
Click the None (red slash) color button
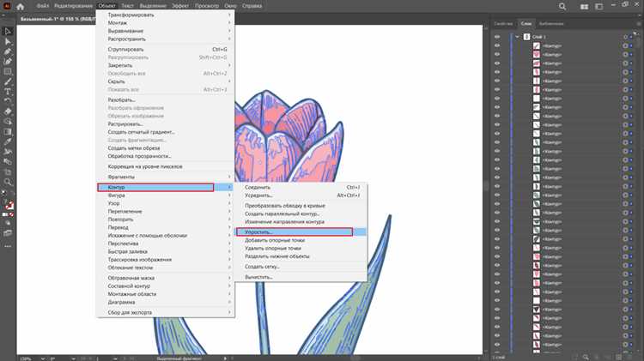coord(11,214)
